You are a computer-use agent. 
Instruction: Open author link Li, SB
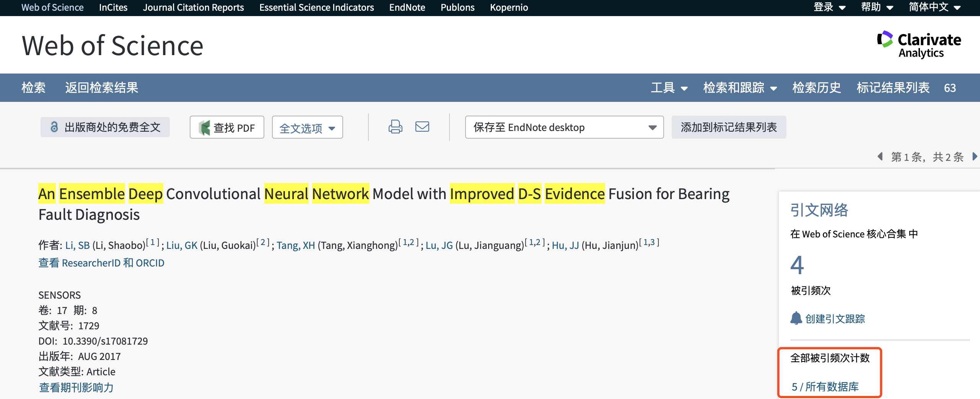point(78,245)
